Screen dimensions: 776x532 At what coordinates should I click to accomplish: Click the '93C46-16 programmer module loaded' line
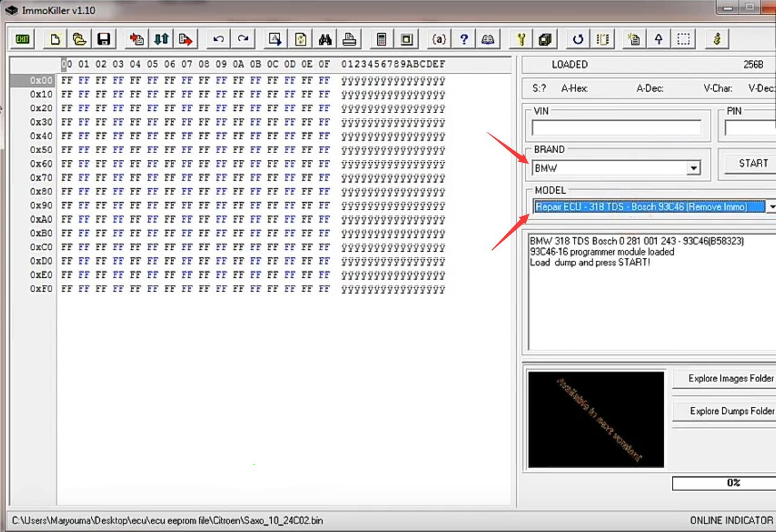(x=602, y=252)
